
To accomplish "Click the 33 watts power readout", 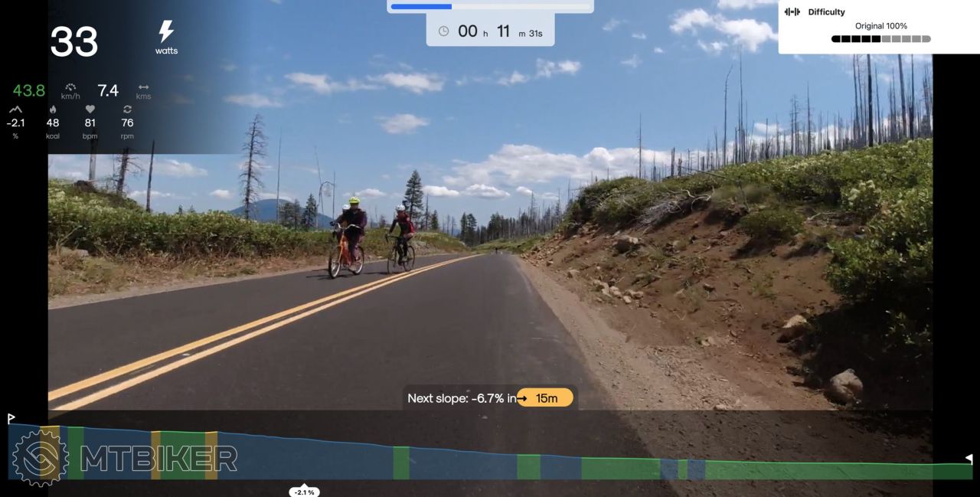I will coord(74,42).
